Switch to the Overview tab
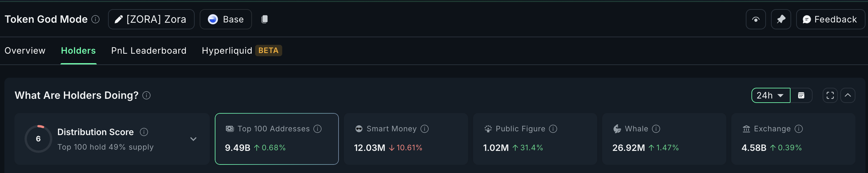The image size is (868, 173). click(25, 51)
